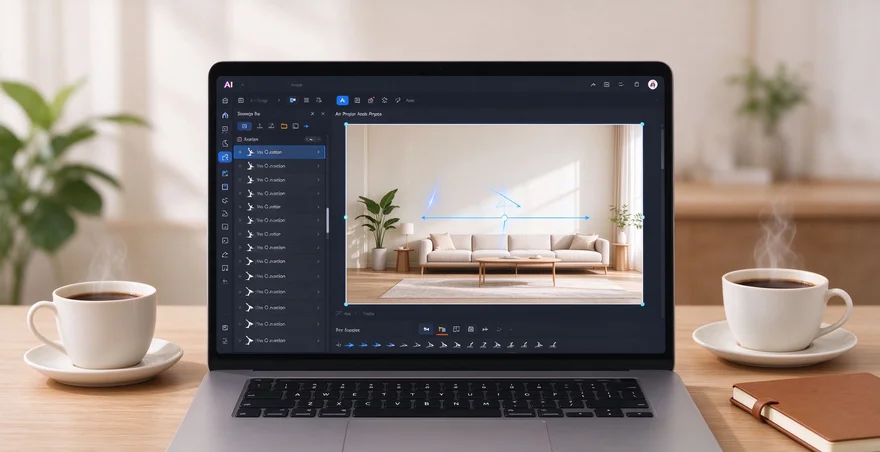Click the side panel's vertical scrollbar
The image size is (880, 452).
(x=327, y=221)
